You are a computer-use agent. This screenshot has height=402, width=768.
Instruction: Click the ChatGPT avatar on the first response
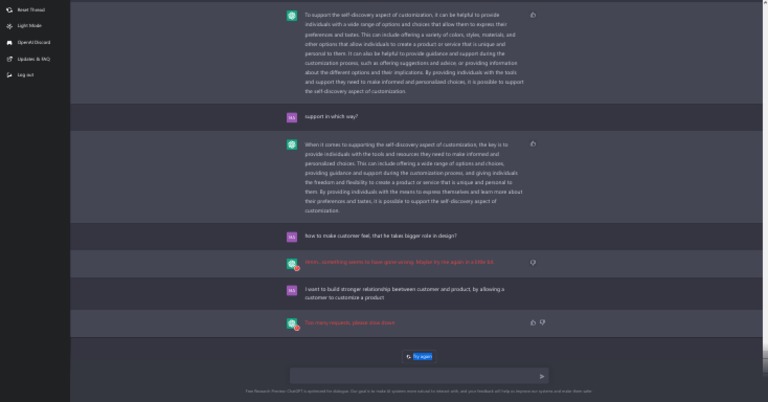click(x=291, y=16)
